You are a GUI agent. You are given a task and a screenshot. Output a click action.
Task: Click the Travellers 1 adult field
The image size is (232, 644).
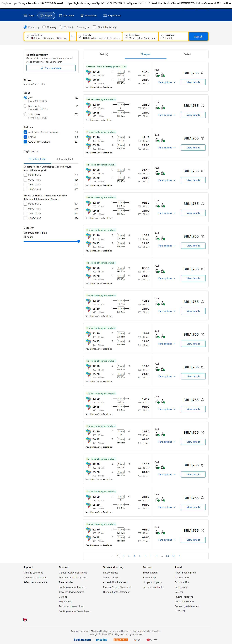[x=174, y=36]
